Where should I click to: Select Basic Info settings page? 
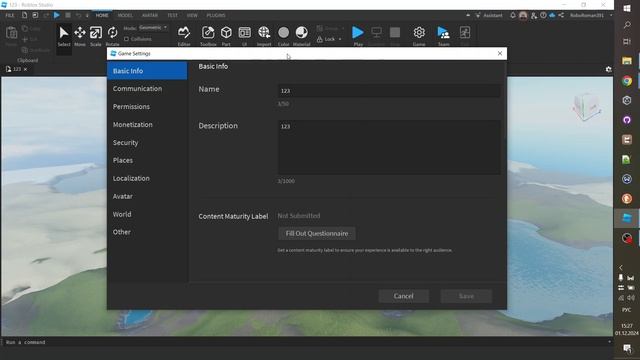point(147,71)
